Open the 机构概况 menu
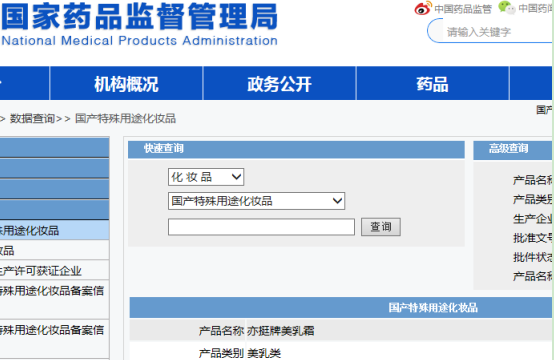The image size is (554, 360). click(x=126, y=84)
